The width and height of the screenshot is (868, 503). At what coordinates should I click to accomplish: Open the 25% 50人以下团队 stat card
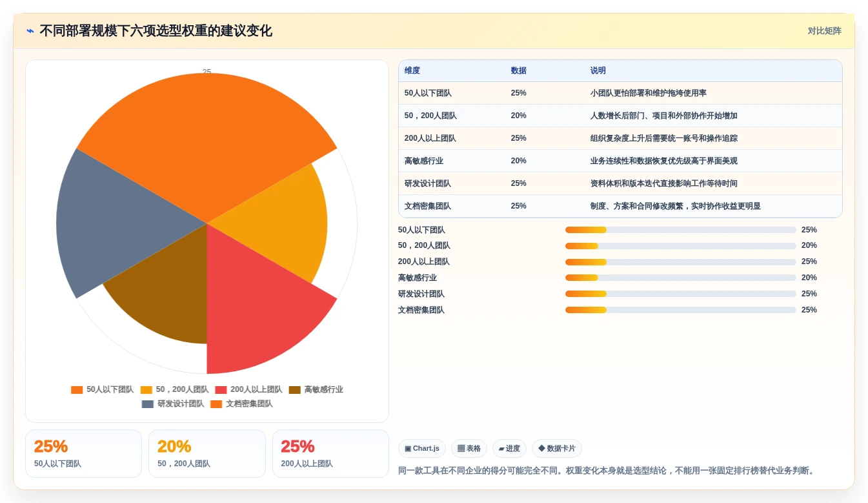pyautogui.click(x=83, y=453)
